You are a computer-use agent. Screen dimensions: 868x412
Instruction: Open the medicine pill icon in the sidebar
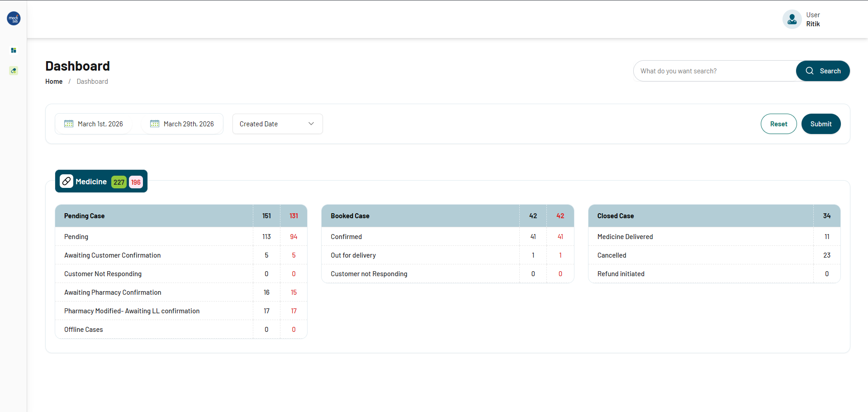point(14,71)
